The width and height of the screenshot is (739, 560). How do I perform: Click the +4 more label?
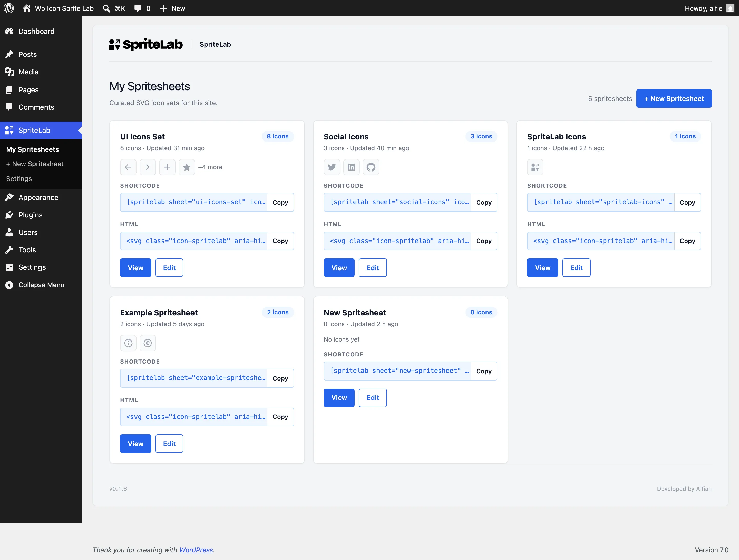pos(210,167)
